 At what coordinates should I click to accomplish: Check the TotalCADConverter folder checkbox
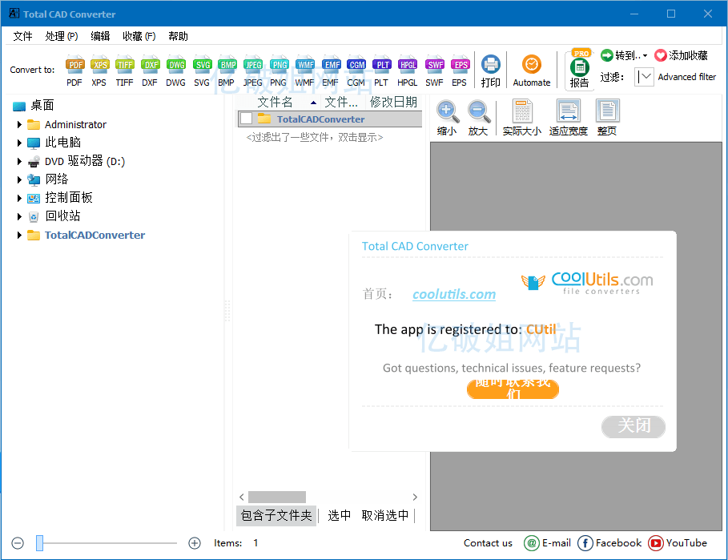tap(245, 119)
